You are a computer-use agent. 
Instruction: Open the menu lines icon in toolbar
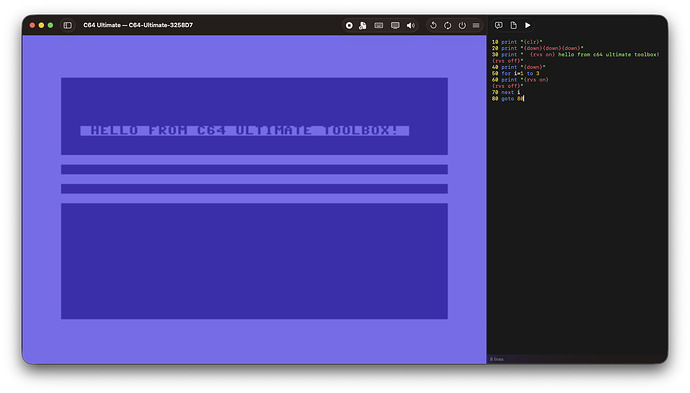[x=476, y=26]
